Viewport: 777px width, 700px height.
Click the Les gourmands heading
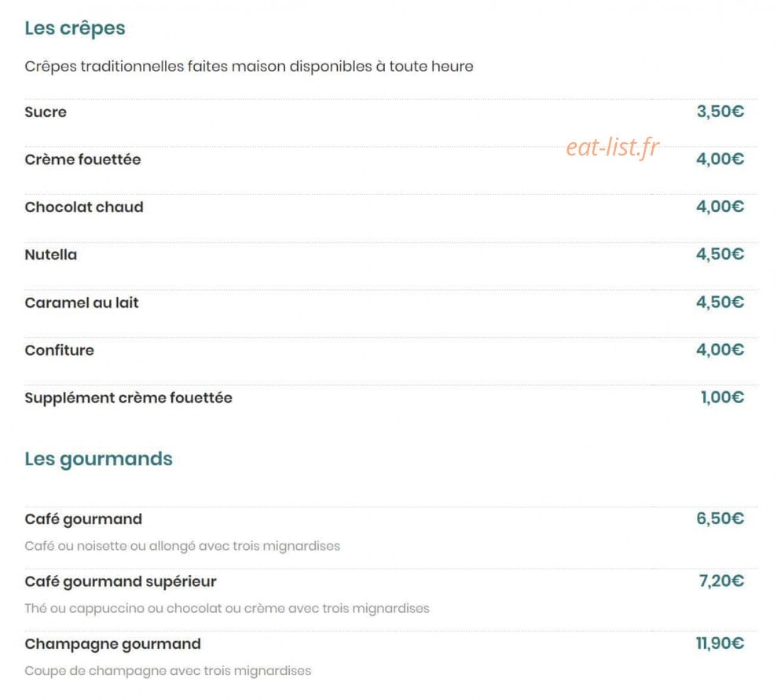pyautogui.click(x=99, y=459)
